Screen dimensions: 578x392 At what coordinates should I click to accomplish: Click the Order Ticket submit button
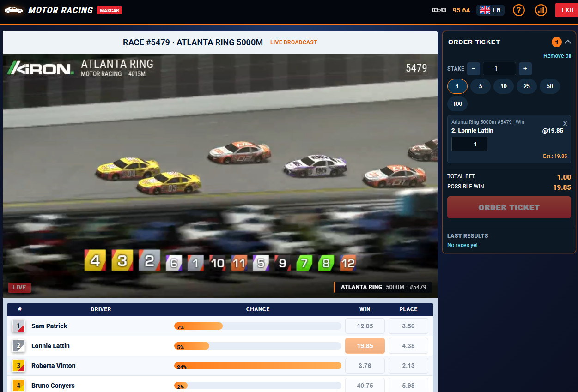click(509, 207)
